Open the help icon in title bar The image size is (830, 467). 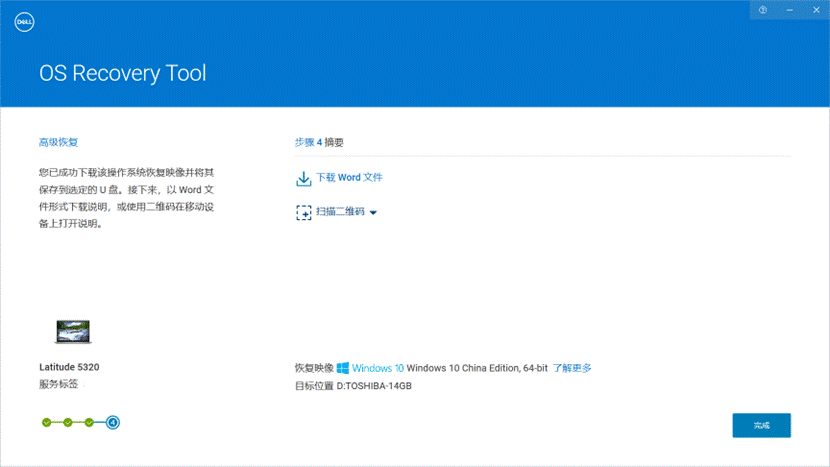coord(763,10)
